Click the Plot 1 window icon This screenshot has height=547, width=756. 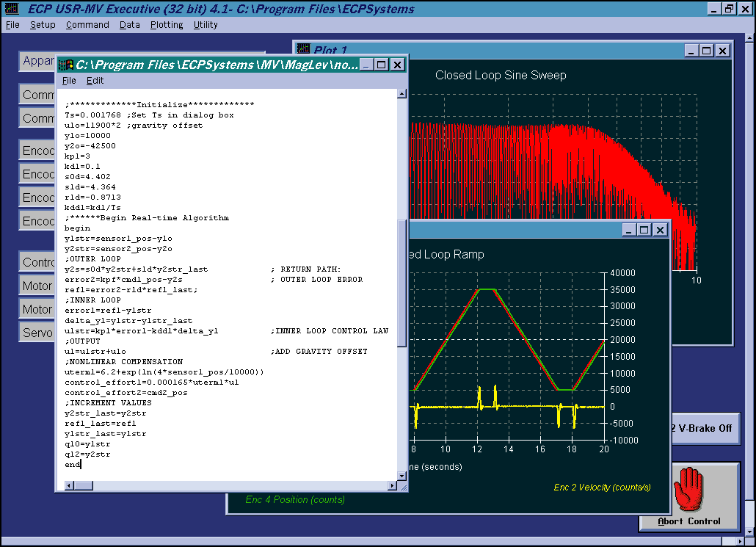click(303, 49)
